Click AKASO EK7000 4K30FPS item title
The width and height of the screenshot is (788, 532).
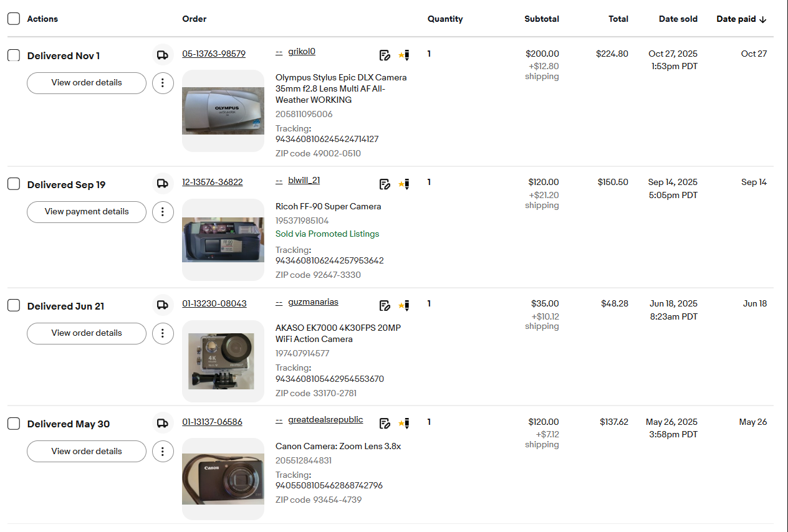338,333
